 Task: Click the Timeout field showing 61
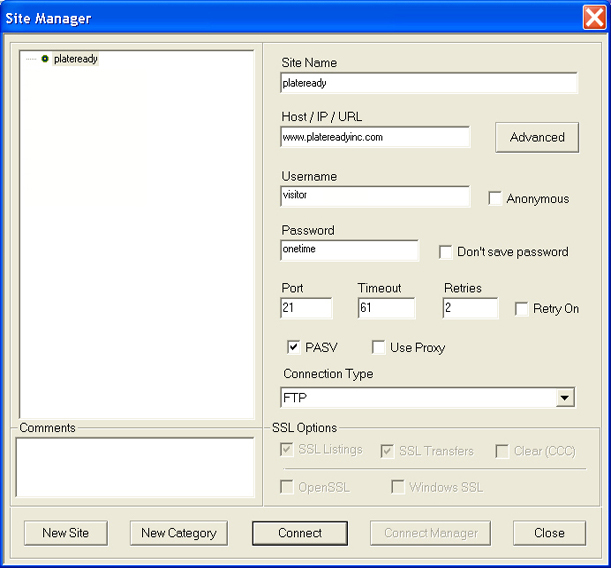[387, 308]
